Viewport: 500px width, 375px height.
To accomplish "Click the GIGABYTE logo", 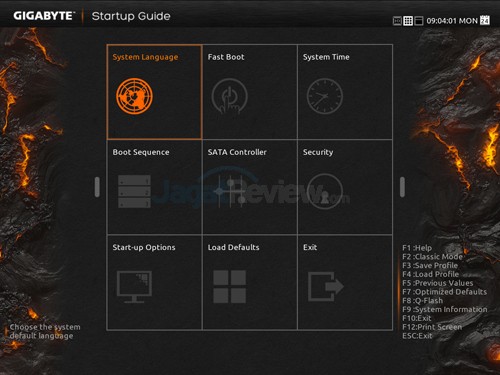I will pos(43,16).
